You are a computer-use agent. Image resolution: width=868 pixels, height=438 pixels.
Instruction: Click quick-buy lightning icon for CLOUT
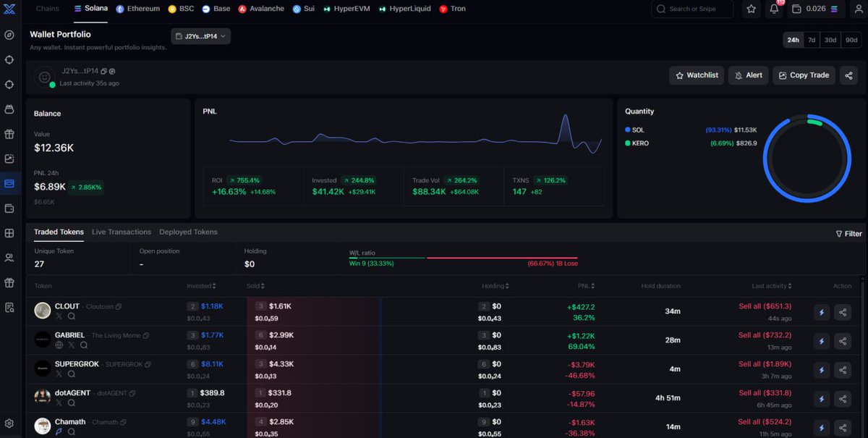point(821,312)
